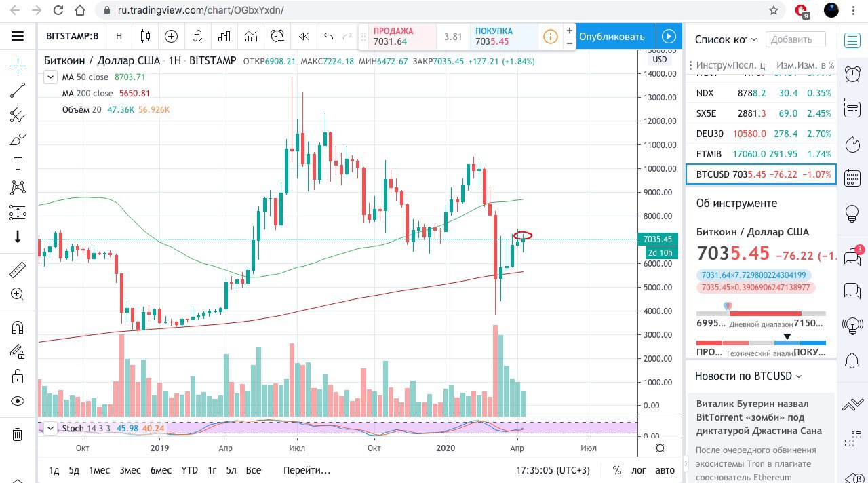Image resolution: width=868 pixels, height=483 pixels.
Task: Open indicator templates icon
Action: [251, 36]
